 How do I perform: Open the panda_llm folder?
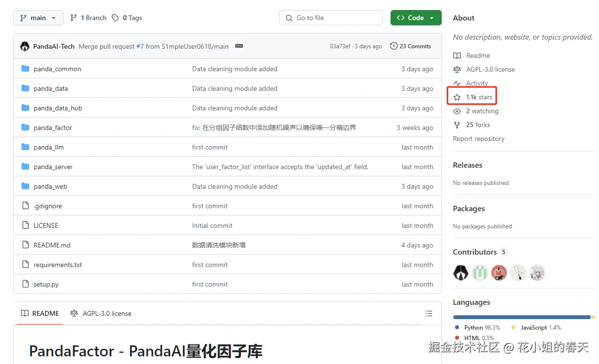[49, 147]
